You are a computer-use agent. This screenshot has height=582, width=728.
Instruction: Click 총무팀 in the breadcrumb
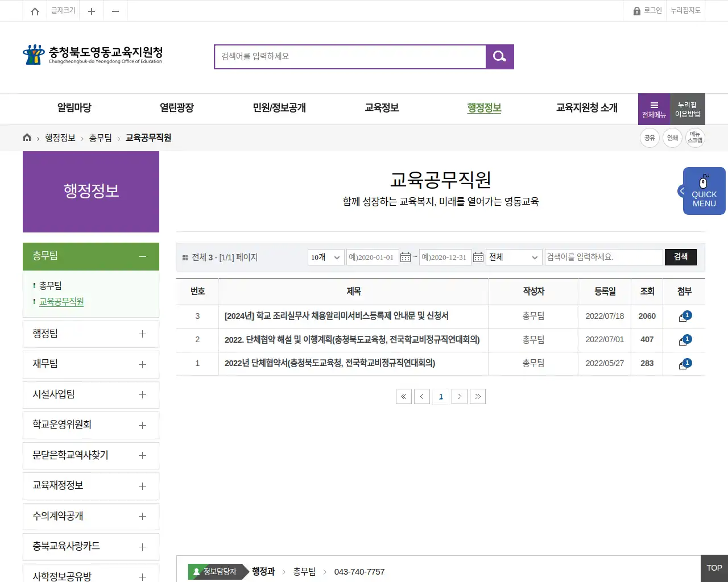coord(101,138)
